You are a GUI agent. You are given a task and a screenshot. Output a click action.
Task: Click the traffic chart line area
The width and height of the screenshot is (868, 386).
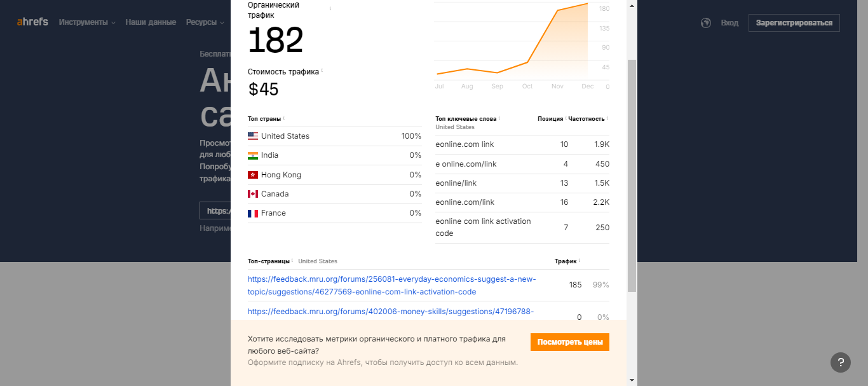click(x=512, y=41)
